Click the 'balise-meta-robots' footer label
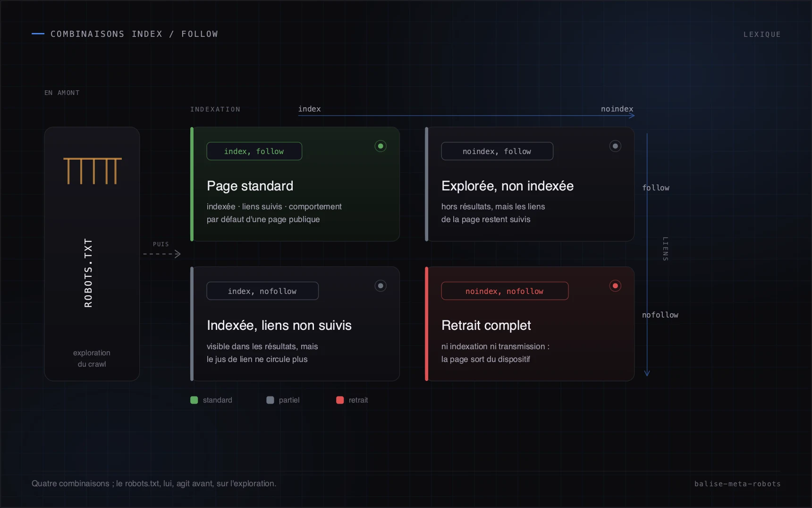Viewport: 812px width, 508px height. click(x=737, y=484)
